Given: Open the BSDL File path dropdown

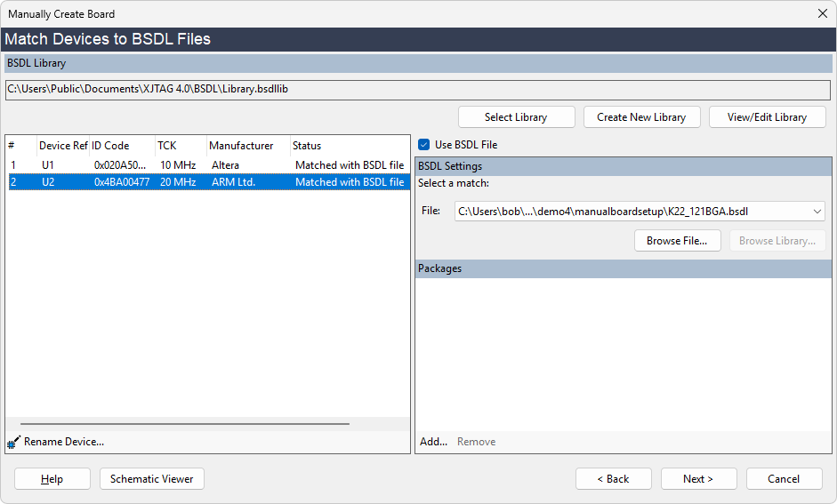Looking at the screenshot, I should pos(817,212).
